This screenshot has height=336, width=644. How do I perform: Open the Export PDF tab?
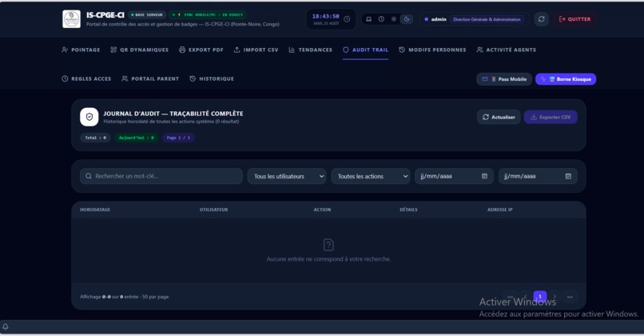[201, 50]
